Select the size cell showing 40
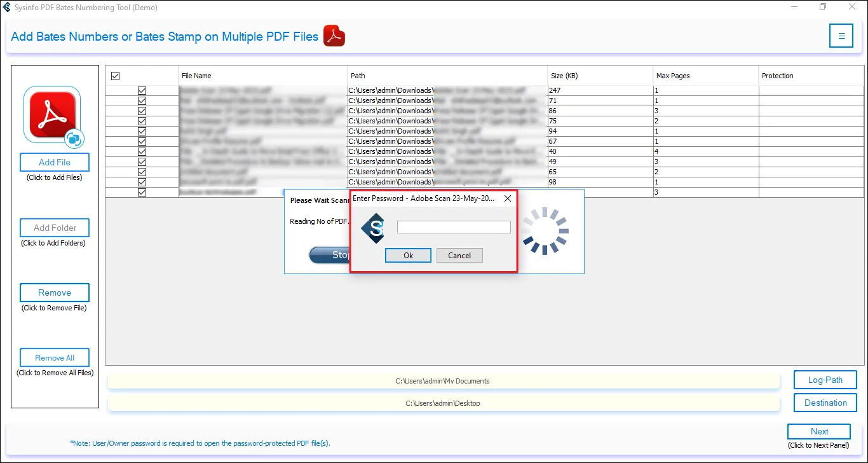Image resolution: width=868 pixels, height=463 pixels. (600, 151)
